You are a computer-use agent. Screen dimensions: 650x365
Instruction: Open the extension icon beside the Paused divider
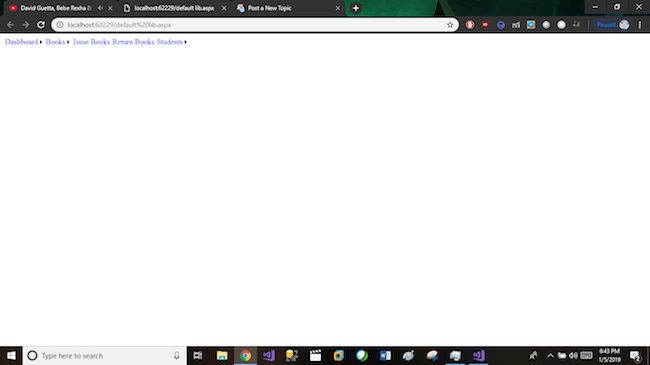pos(577,25)
